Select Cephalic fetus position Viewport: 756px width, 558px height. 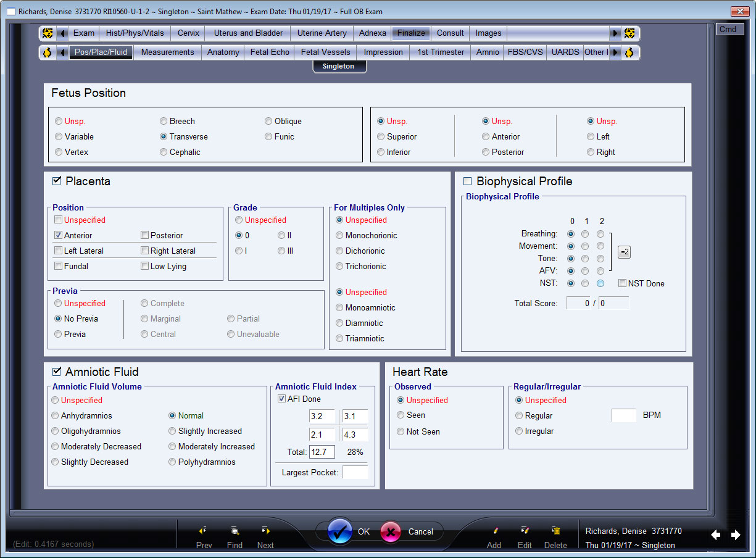[163, 152]
